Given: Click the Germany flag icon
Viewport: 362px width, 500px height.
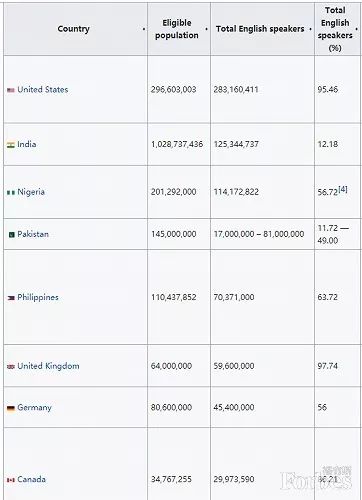Looking at the screenshot, I should coord(11,408).
